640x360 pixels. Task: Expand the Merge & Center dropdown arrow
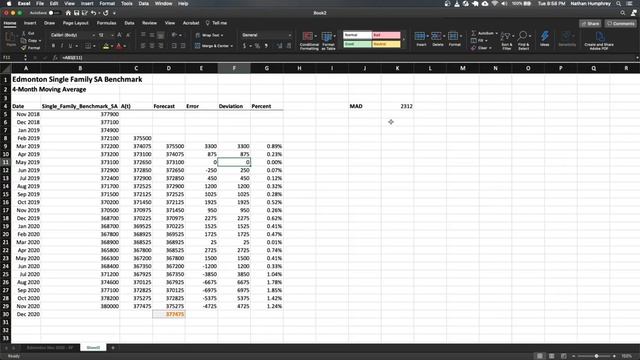(x=231, y=46)
